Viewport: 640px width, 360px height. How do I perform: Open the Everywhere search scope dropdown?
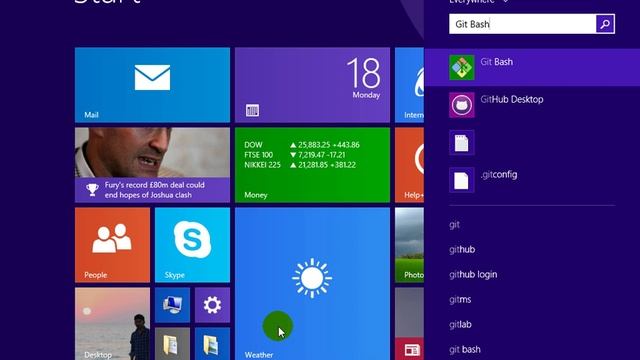coord(478,2)
